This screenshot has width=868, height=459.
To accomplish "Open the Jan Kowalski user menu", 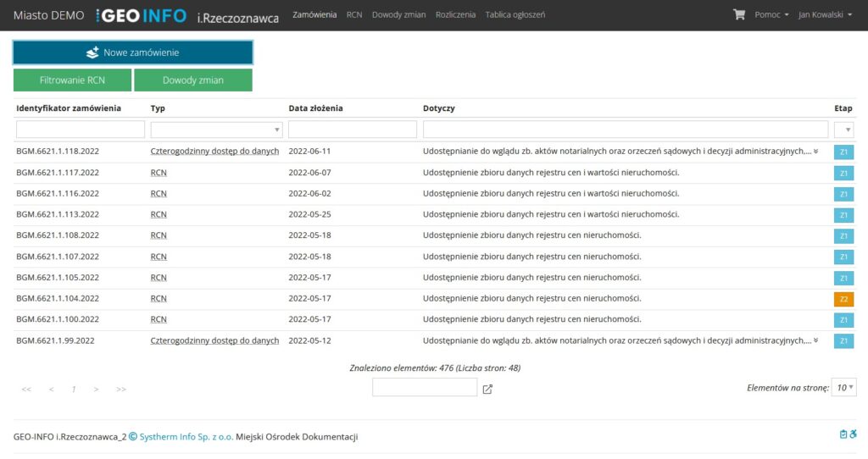I will pos(825,14).
